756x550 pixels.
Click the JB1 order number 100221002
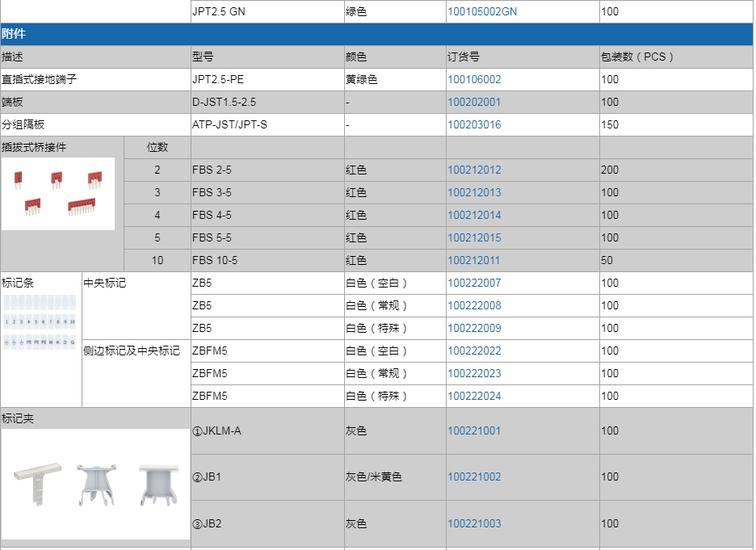[x=474, y=477]
